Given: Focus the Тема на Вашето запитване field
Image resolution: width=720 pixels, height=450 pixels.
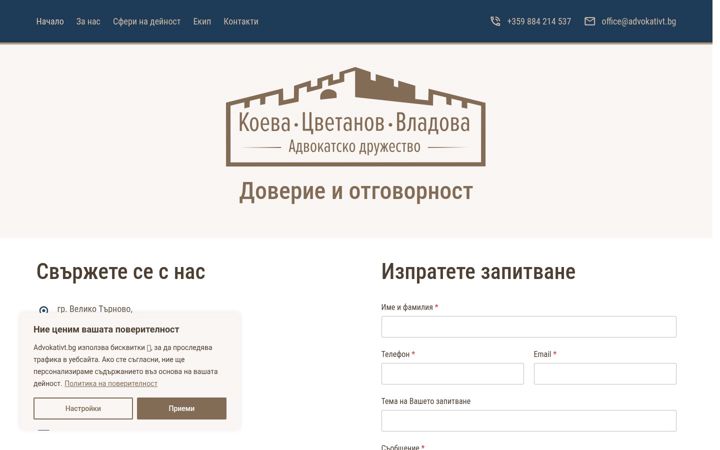Looking at the screenshot, I should 529,421.
